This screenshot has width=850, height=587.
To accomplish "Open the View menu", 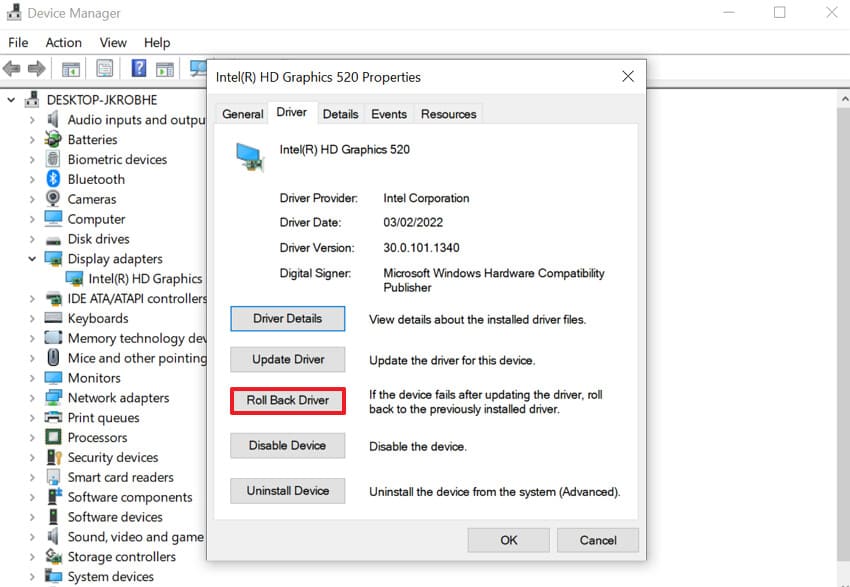I will tap(113, 42).
